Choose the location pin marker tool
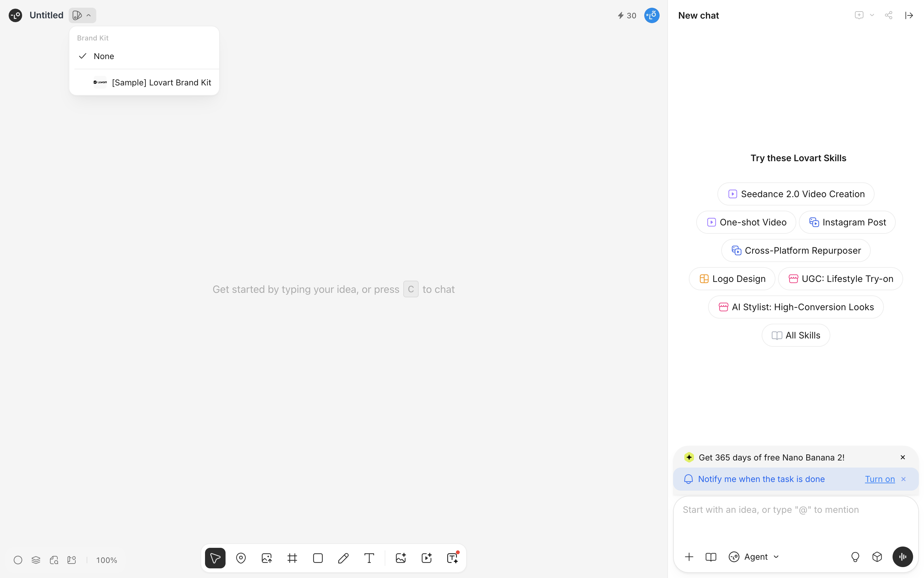Viewport: 924px width, 578px height. pyautogui.click(x=241, y=558)
